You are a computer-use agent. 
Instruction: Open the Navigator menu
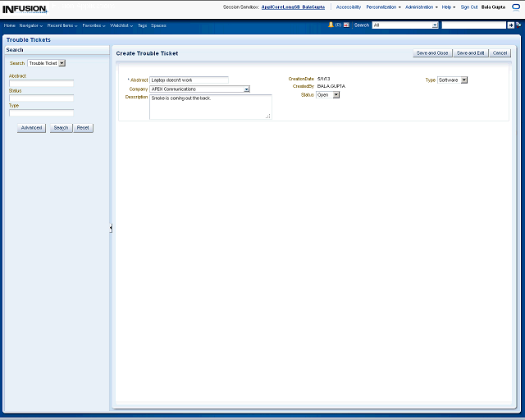[31, 25]
